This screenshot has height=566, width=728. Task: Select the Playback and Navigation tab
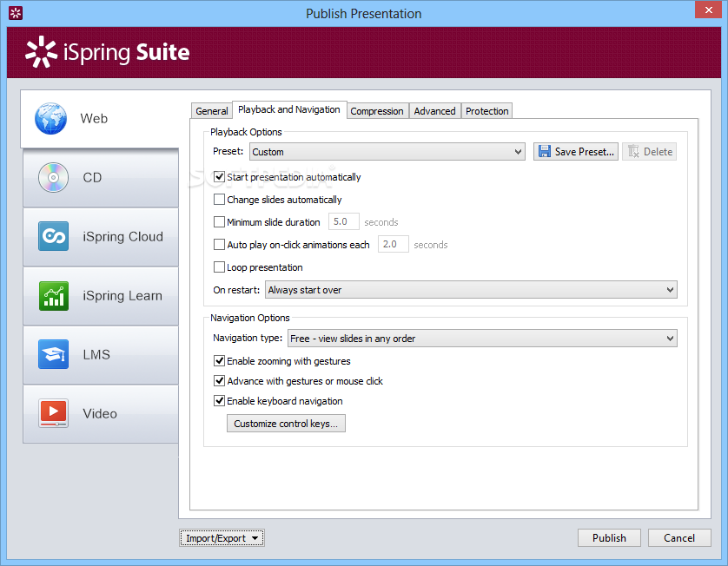[289, 109]
